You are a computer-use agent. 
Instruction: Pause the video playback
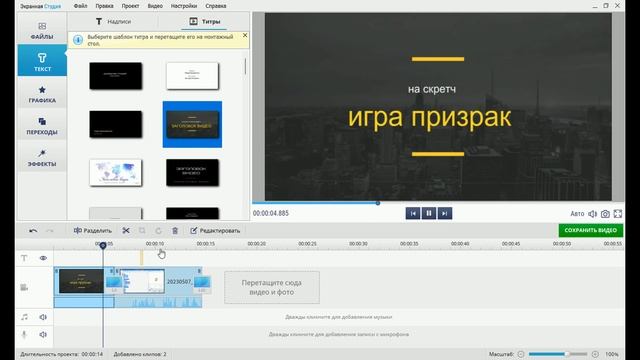click(x=429, y=213)
